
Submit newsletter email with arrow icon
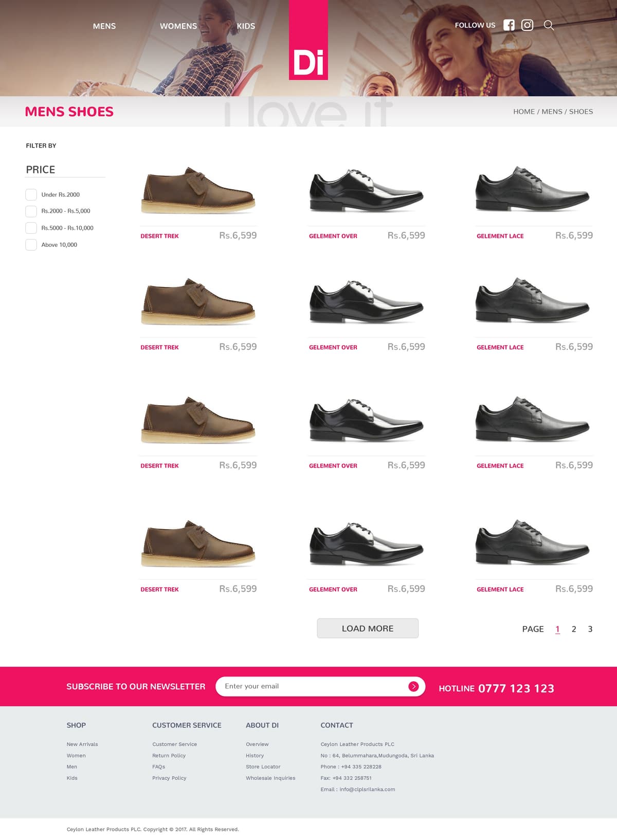(x=413, y=686)
